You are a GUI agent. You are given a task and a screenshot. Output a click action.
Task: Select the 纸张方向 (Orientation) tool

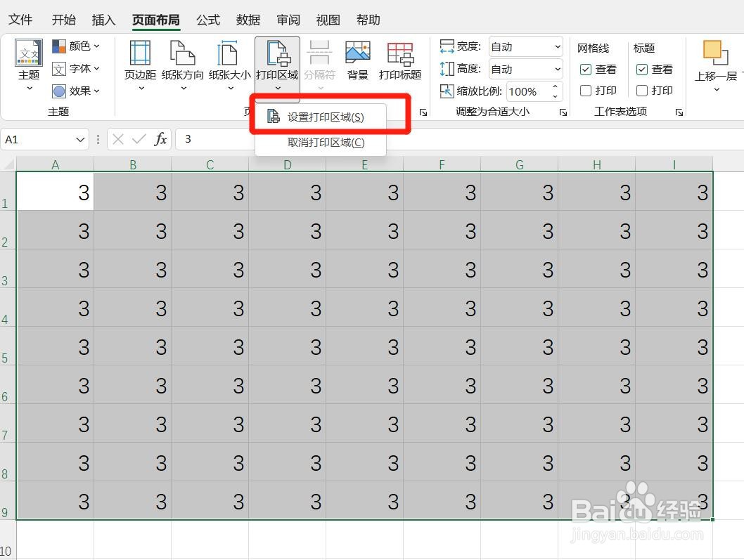[x=184, y=63]
